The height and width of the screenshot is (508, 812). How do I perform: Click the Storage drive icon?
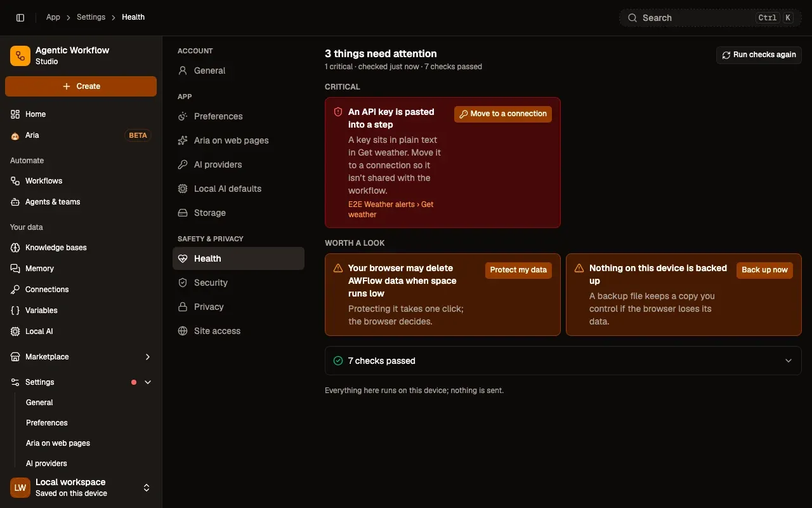click(183, 213)
